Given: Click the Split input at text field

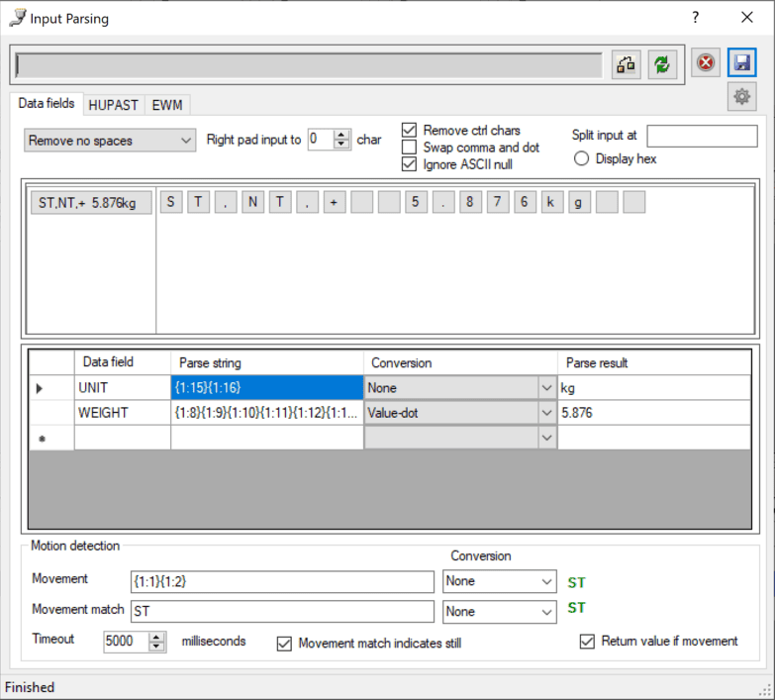Looking at the screenshot, I should (x=702, y=136).
